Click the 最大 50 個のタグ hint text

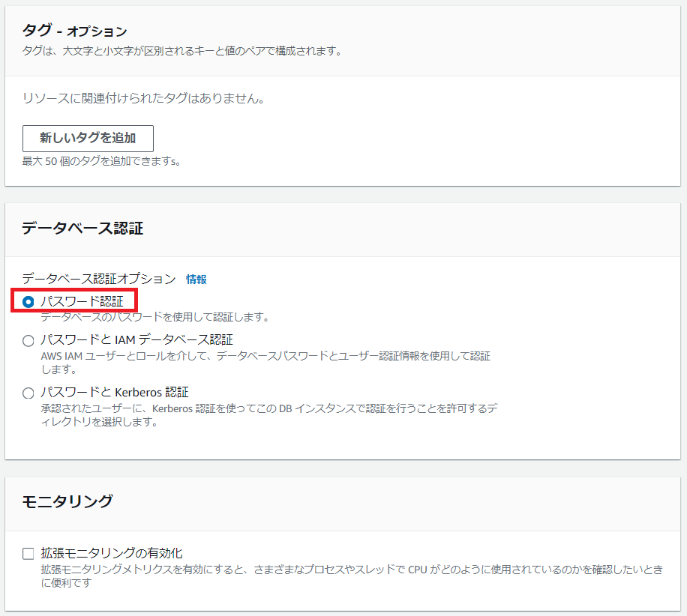click(x=100, y=161)
